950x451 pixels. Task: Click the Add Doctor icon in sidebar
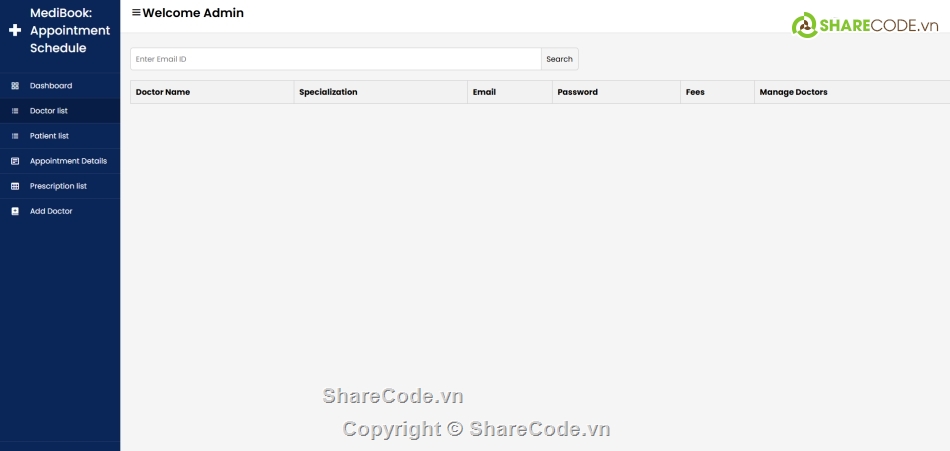(15, 211)
